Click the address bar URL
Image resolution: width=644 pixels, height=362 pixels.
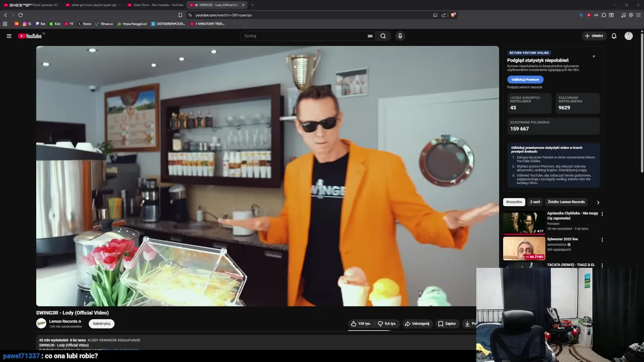223,15
